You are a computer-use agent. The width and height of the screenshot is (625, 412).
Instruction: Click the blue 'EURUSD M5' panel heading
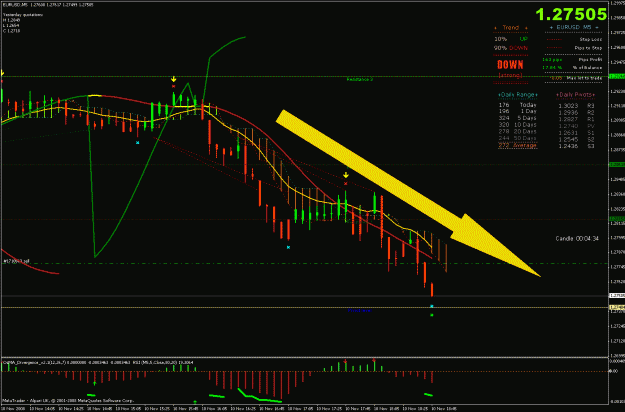click(x=574, y=27)
